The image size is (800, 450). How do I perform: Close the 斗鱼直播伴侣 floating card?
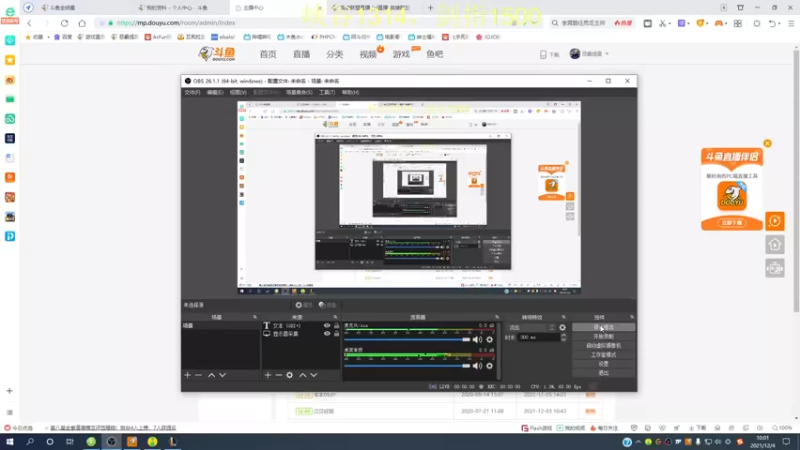[767, 143]
